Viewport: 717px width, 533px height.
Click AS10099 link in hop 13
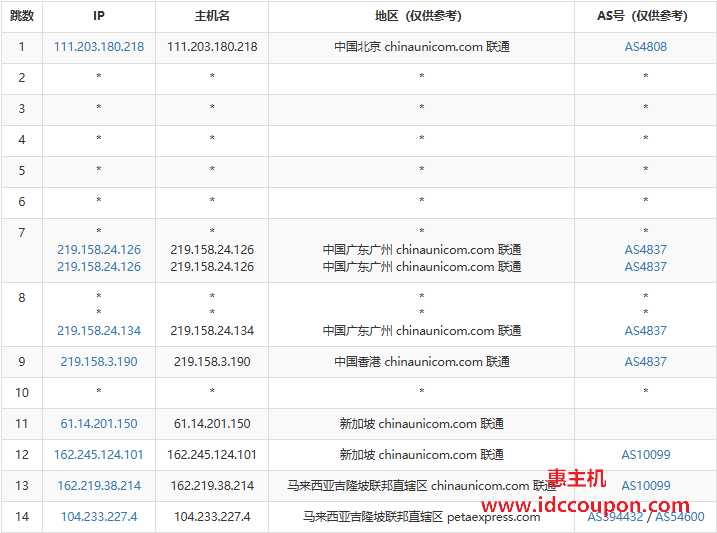point(645,485)
